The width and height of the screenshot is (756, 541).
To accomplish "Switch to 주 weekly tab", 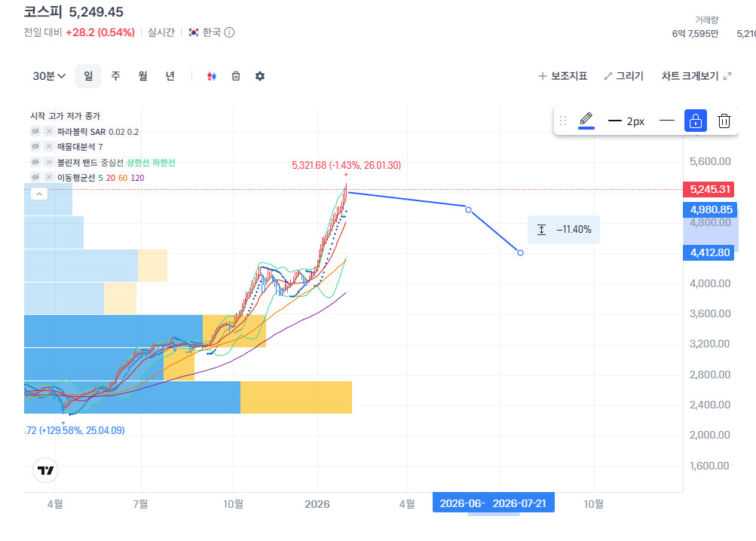I will pos(115,76).
